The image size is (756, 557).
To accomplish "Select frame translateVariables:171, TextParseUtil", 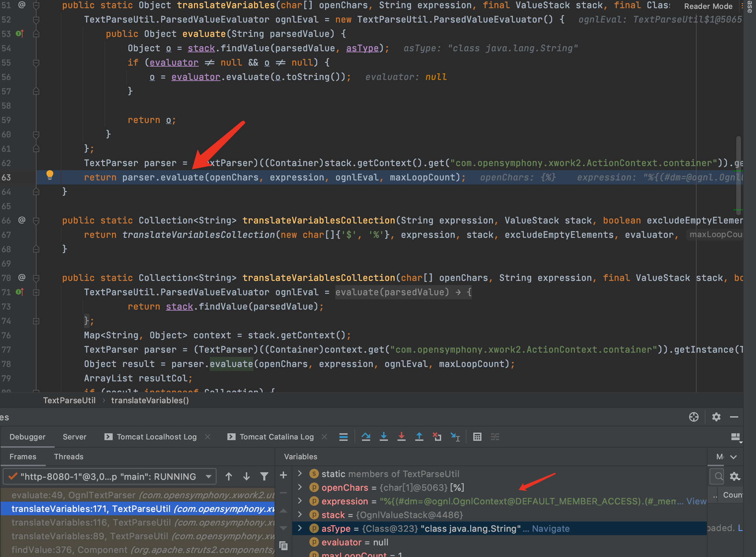I will coord(138,508).
